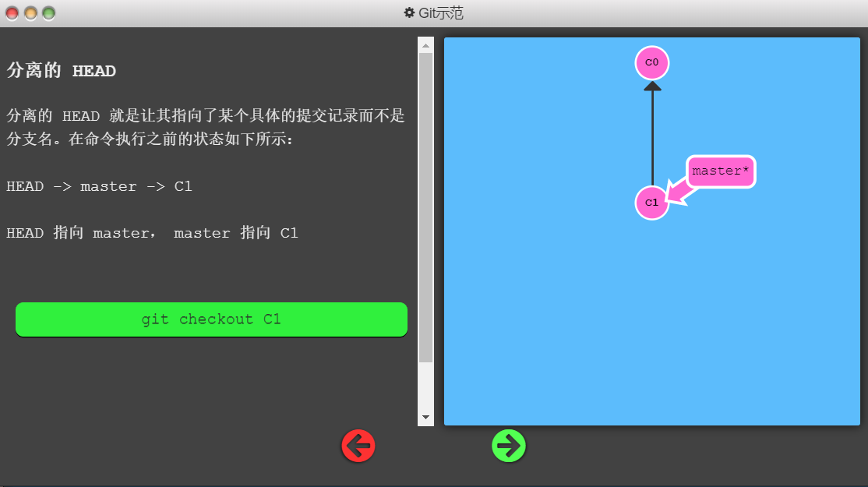The height and width of the screenshot is (487, 868).
Task: Click the Git示范 window title text
Action: tap(441, 13)
